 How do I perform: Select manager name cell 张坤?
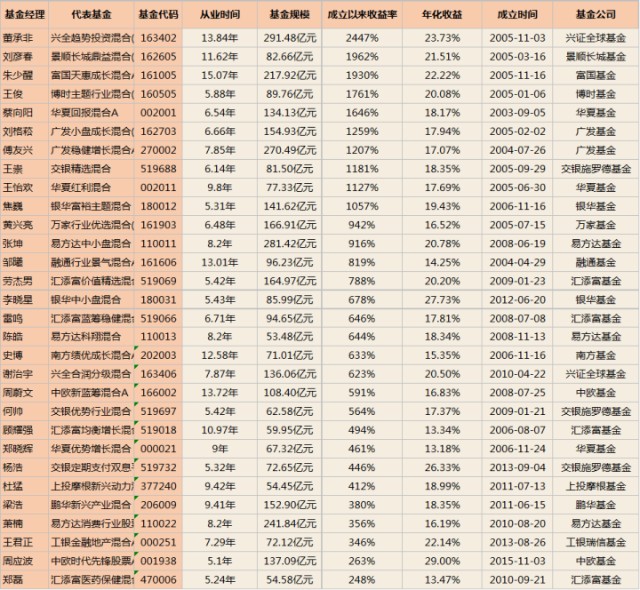[x=24, y=244]
